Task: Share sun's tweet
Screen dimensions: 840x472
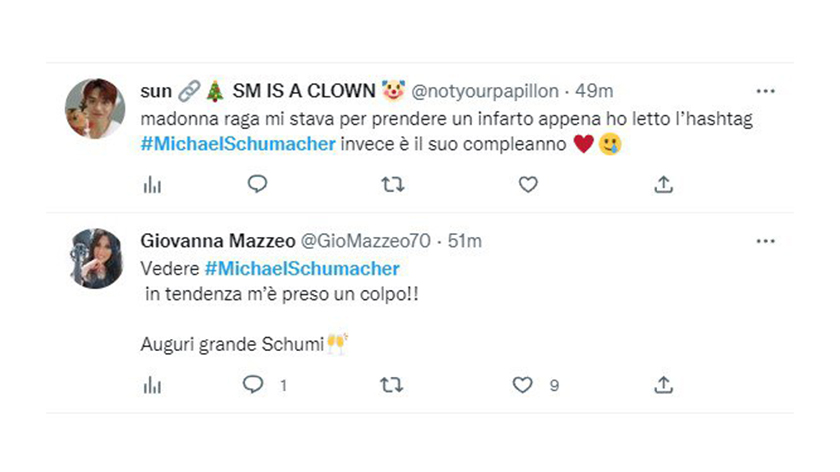Action: (x=663, y=185)
